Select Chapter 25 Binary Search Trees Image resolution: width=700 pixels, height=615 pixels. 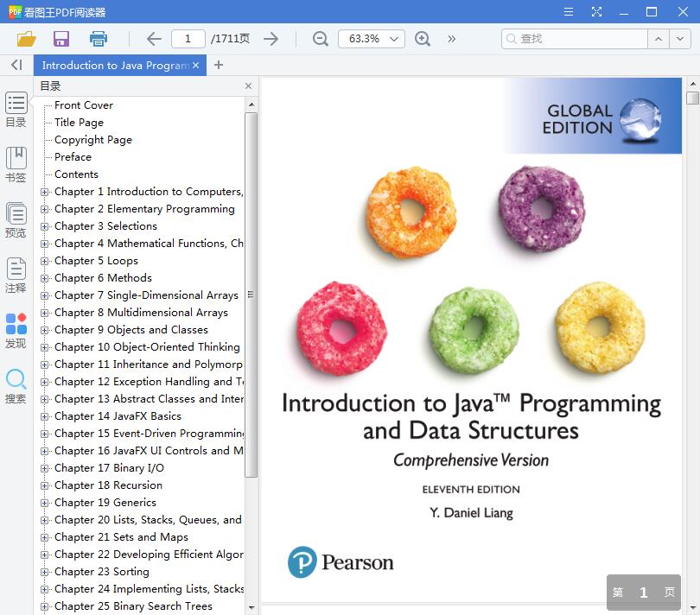point(133,606)
